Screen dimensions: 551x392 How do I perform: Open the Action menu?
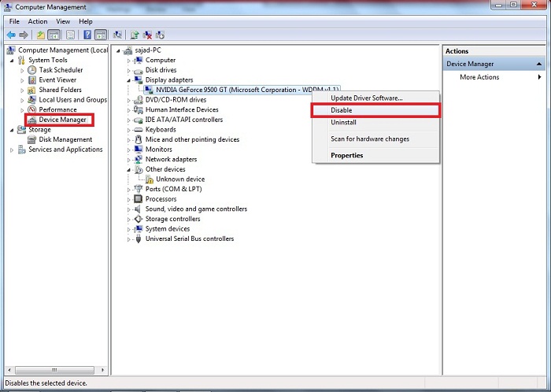[x=38, y=21]
